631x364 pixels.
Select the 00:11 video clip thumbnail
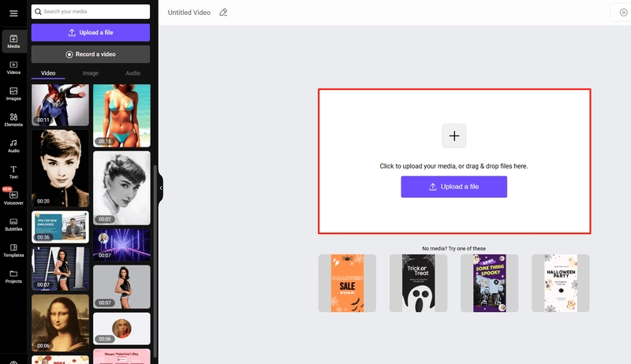pos(61,105)
